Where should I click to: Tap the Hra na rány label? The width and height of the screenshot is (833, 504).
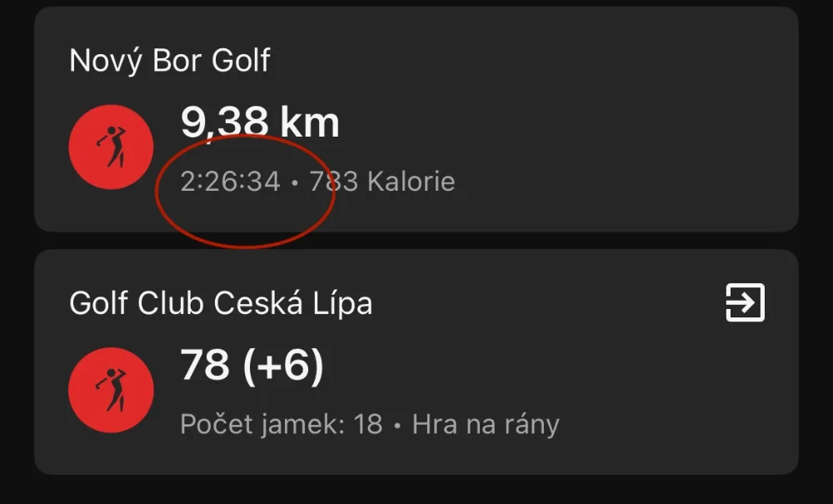pyautogui.click(x=486, y=424)
